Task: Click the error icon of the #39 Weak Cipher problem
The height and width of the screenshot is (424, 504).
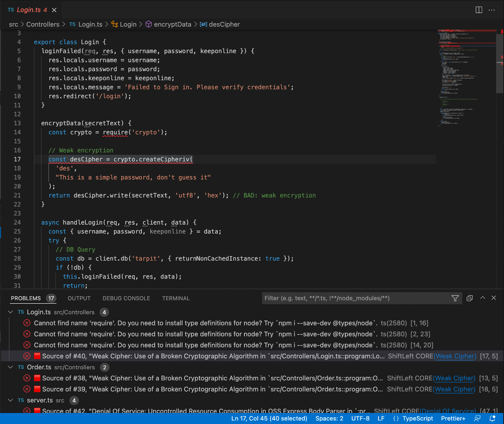Action: click(x=27, y=389)
